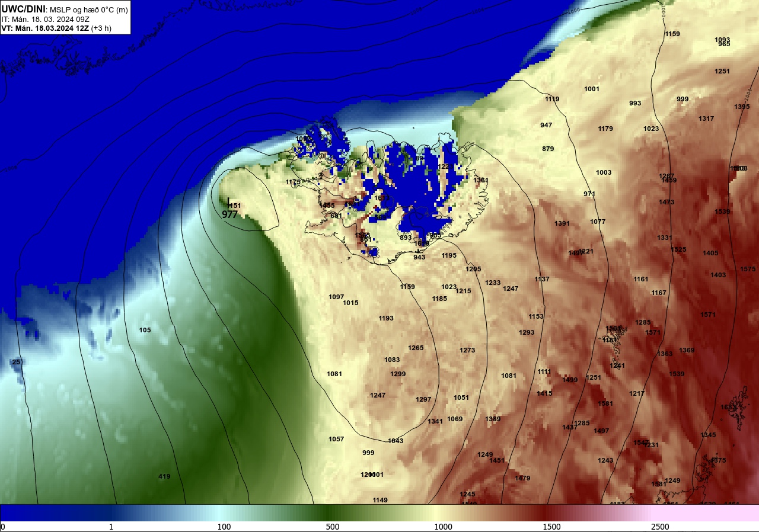
Task: Click the height value 419
Action: [164, 476]
